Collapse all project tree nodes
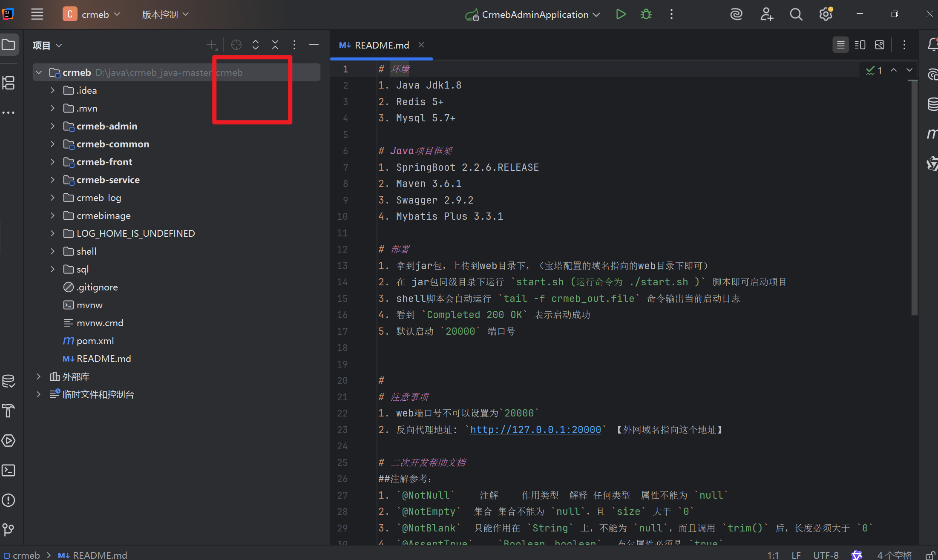Viewport: 938px width, 560px height. (275, 45)
